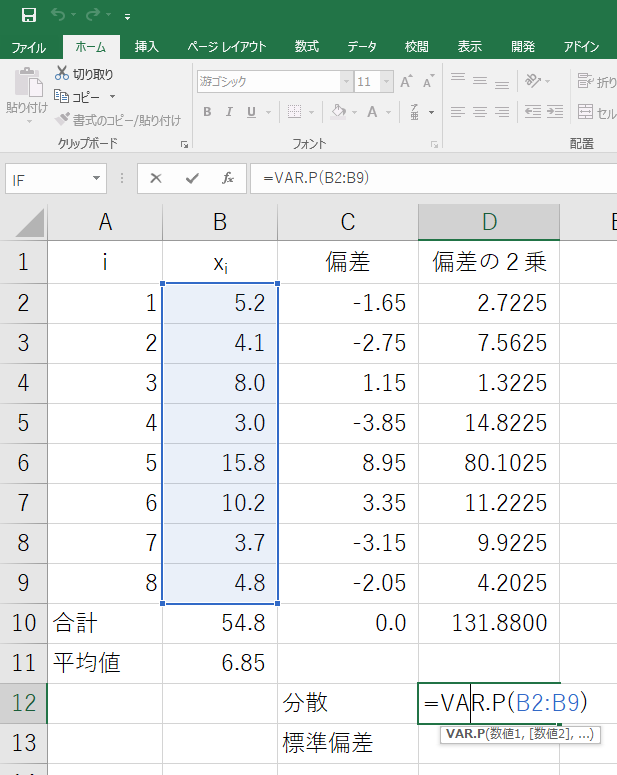Click 切り取り (cut) button
The image size is (617, 775).
tap(84, 74)
